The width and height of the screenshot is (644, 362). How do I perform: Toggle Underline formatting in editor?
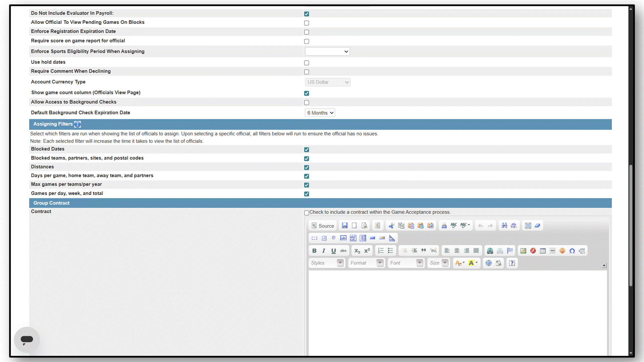(333, 251)
